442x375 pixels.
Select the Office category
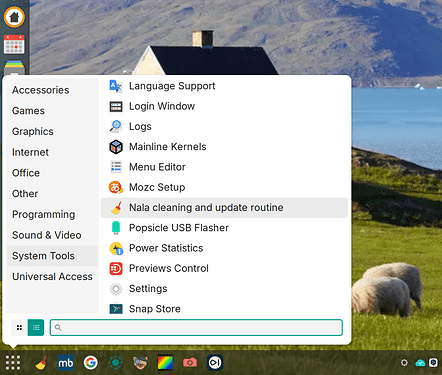click(x=52, y=173)
